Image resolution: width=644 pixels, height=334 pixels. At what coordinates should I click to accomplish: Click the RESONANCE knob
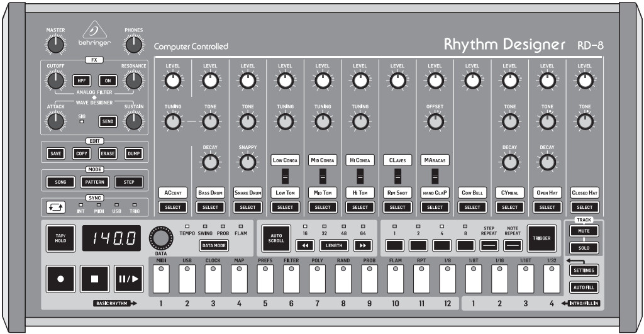click(x=133, y=81)
